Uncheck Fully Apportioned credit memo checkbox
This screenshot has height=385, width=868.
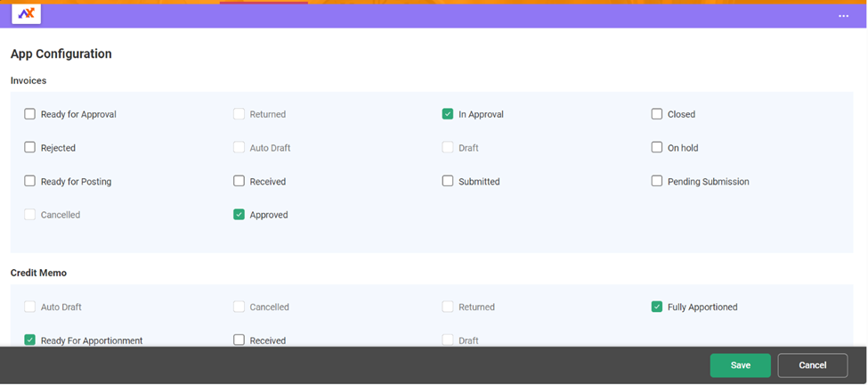657,307
